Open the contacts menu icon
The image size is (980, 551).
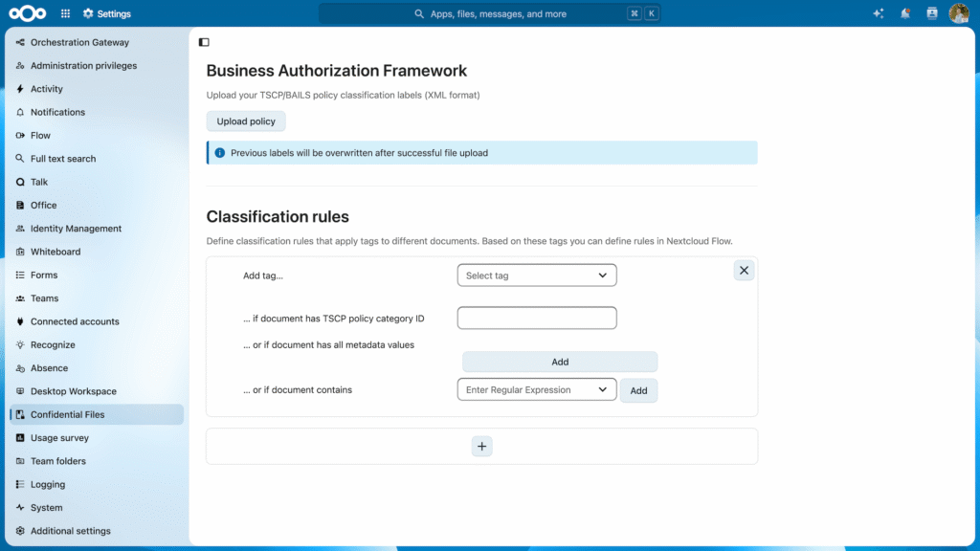(932, 13)
